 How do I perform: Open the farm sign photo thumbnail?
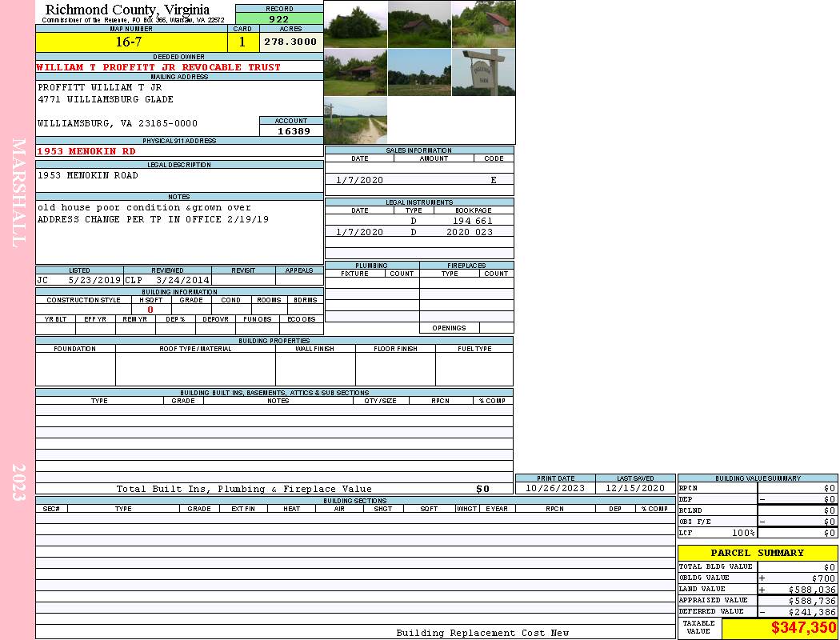point(483,72)
